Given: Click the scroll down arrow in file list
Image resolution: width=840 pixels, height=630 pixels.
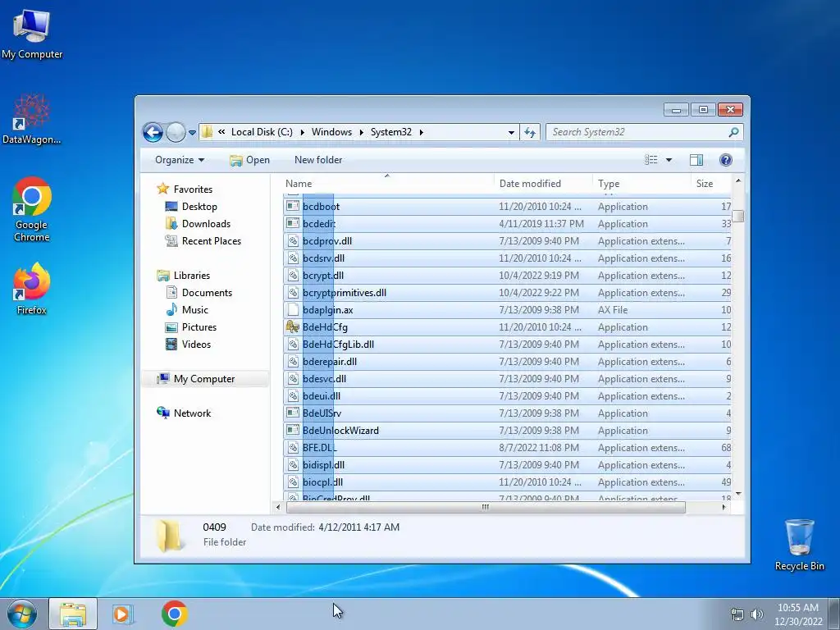Looking at the screenshot, I should [738, 493].
